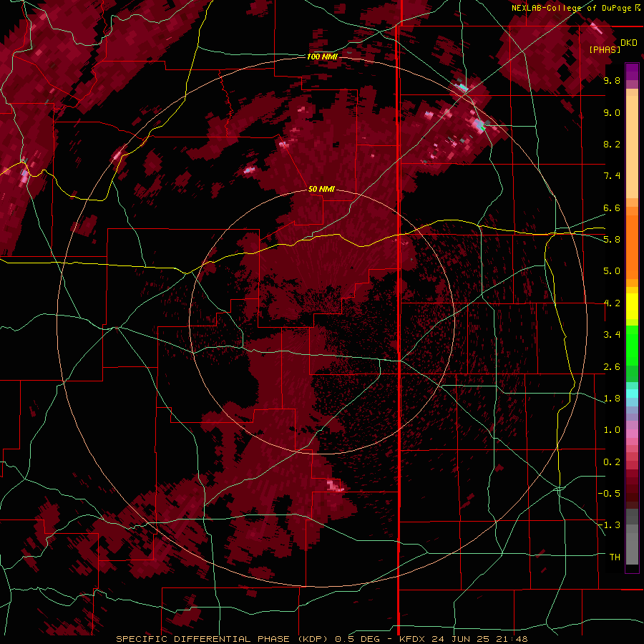
Task: Click the 50 NMI range ring label
Action: pyautogui.click(x=321, y=189)
